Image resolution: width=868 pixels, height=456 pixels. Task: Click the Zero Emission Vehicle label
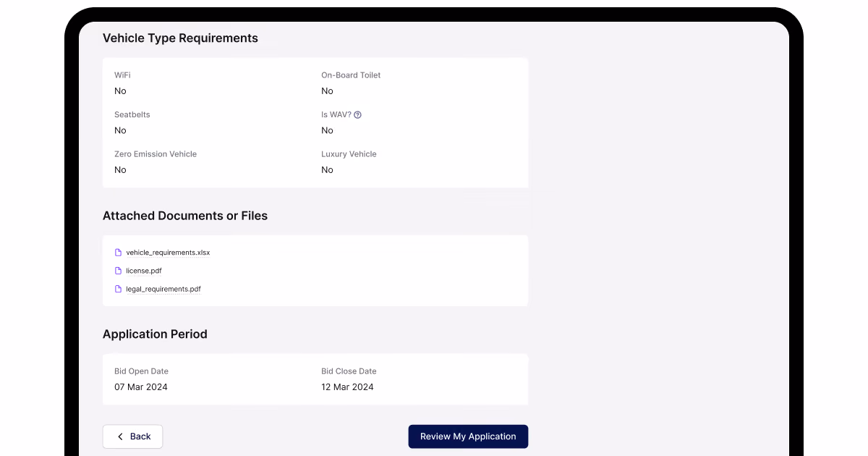click(156, 154)
